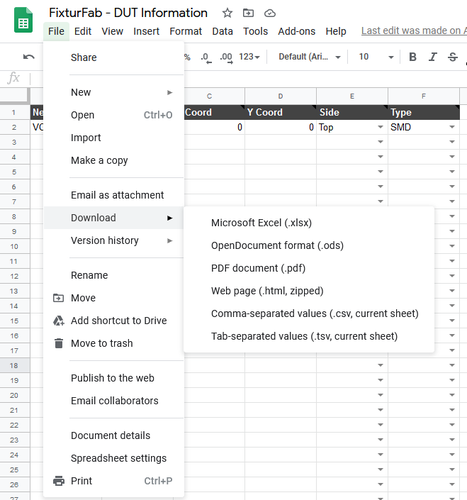Download as PDF document (.pdf)
Image resolution: width=467 pixels, height=500 pixels.
[309, 268]
